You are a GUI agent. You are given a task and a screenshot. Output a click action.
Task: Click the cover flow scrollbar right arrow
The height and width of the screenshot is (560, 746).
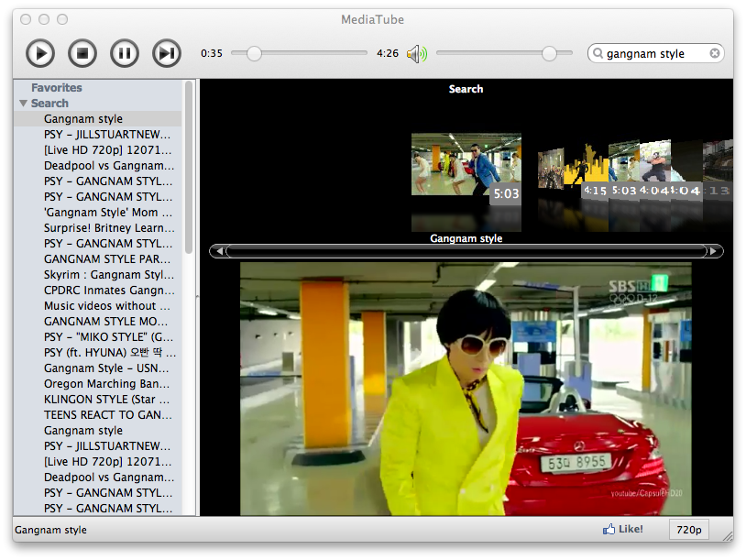713,251
